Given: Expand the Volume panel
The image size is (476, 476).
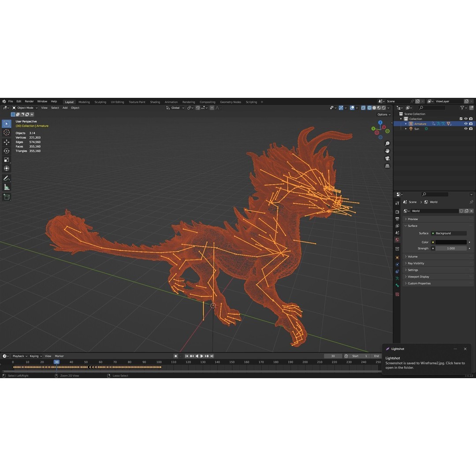Looking at the screenshot, I should [438, 257].
